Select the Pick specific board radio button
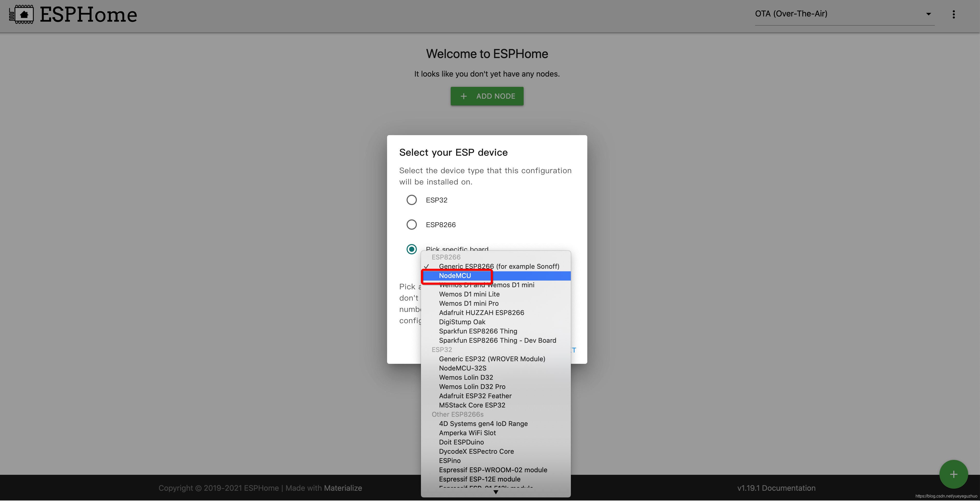Viewport: 980px width, 501px height. [412, 249]
